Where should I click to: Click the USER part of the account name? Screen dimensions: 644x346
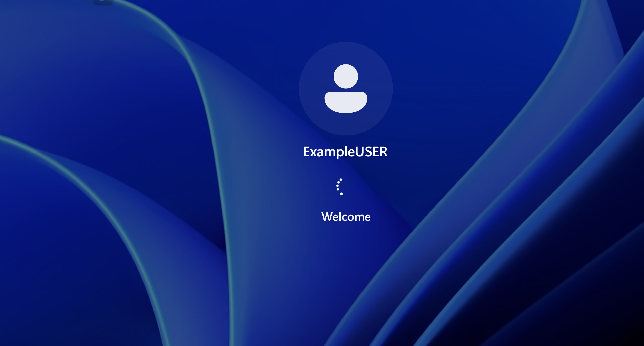click(371, 152)
